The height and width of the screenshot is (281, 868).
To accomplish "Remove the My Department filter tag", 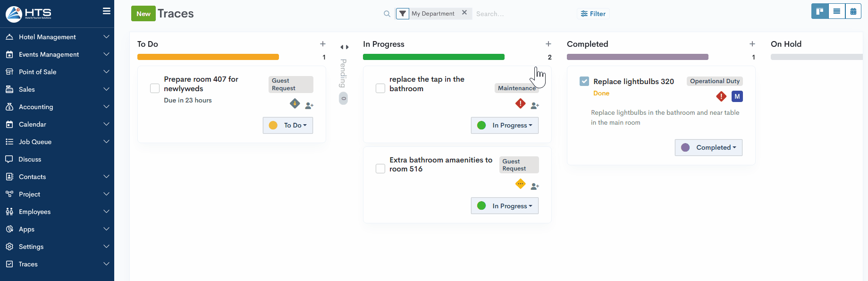I will 464,13.
